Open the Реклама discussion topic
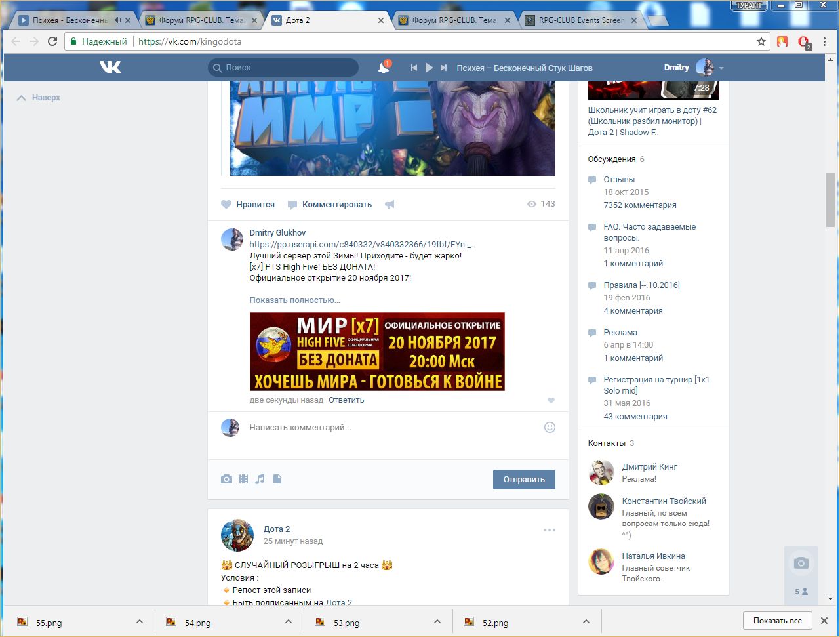Screen dimensions: 840x637 click(x=620, y=333)
